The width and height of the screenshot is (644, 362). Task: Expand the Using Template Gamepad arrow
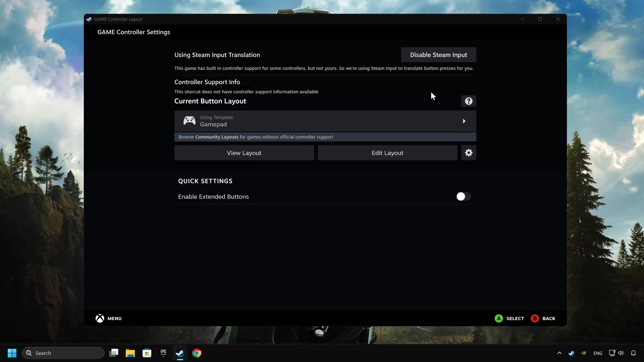(x=464, y=121)
